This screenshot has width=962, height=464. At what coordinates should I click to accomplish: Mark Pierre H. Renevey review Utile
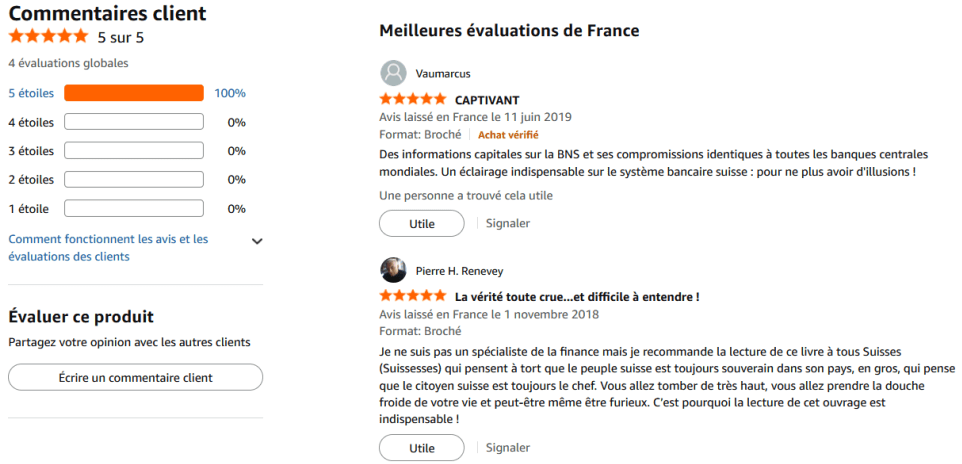click(x=422, y=448)
